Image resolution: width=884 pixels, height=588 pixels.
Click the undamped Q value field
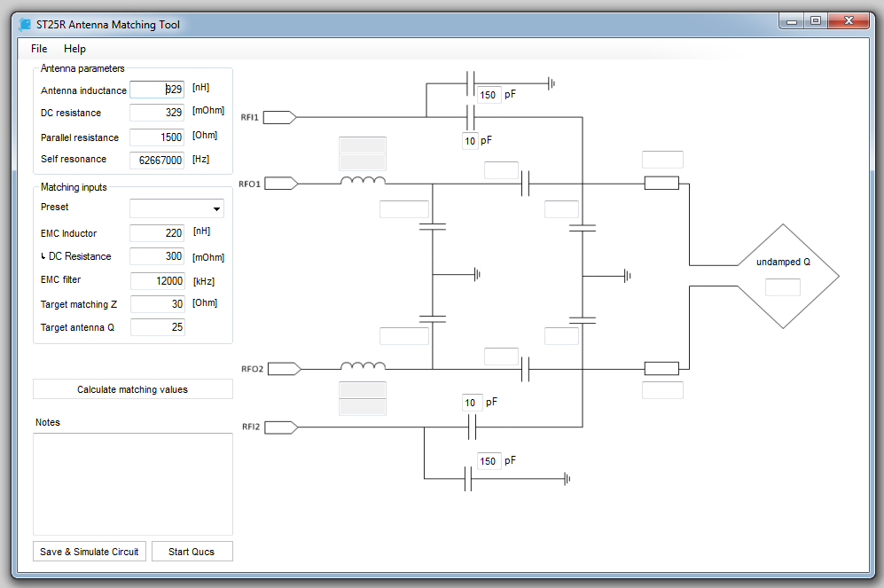pos(783,287)
